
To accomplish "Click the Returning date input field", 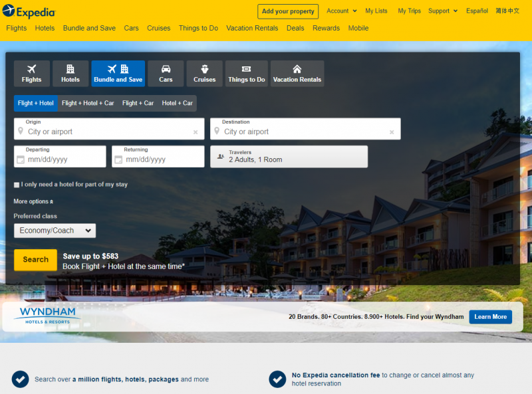I will [158, 157].
